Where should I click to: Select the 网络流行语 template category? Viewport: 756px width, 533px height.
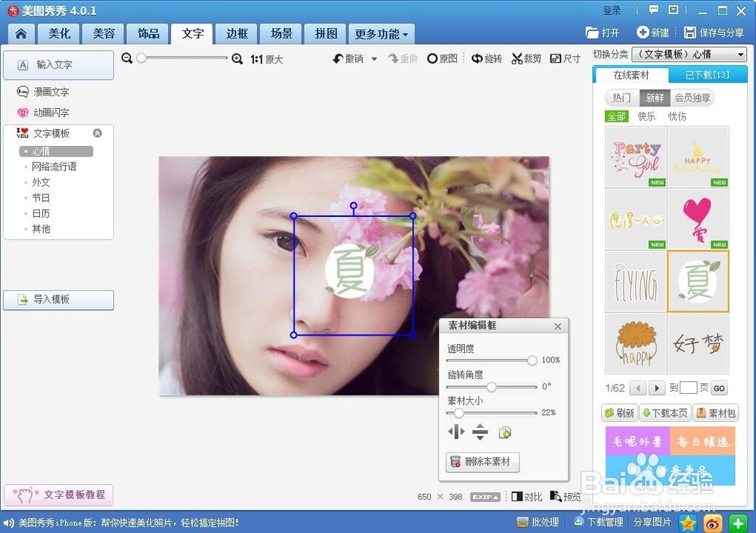tap(53, 167)
